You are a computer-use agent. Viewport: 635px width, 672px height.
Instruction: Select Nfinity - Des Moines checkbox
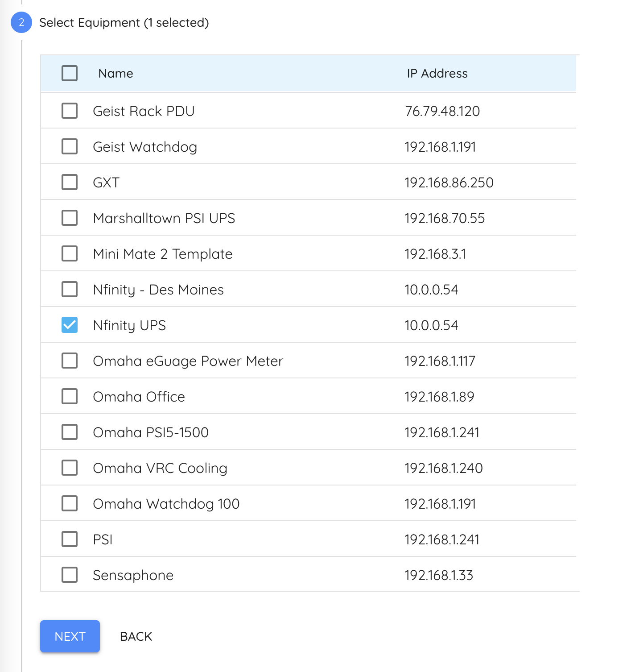coord(70,289)
